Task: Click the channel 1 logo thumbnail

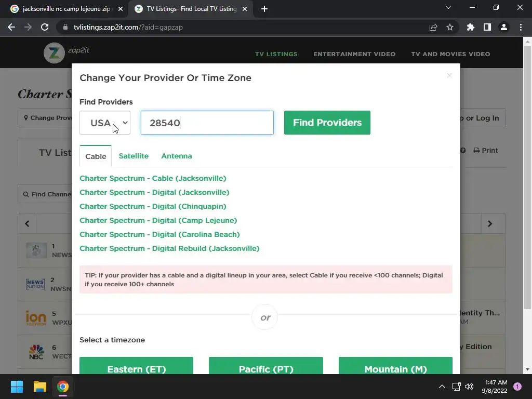Action: click(x=36, y=251)
